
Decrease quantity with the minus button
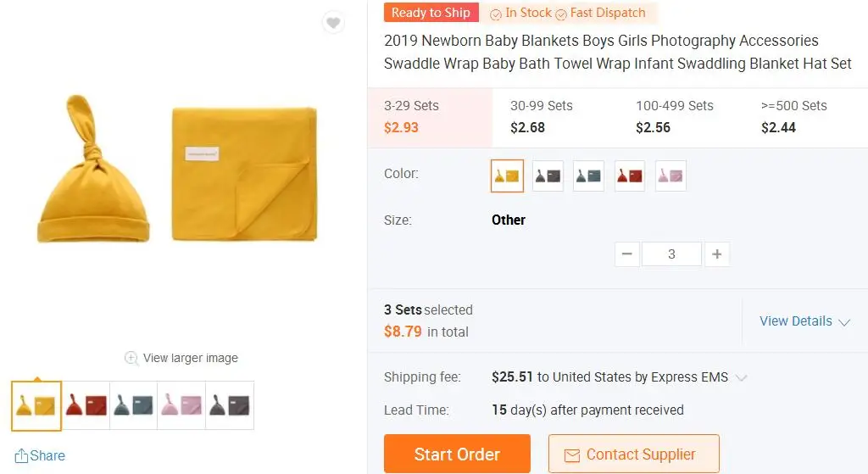pos(627,254)
